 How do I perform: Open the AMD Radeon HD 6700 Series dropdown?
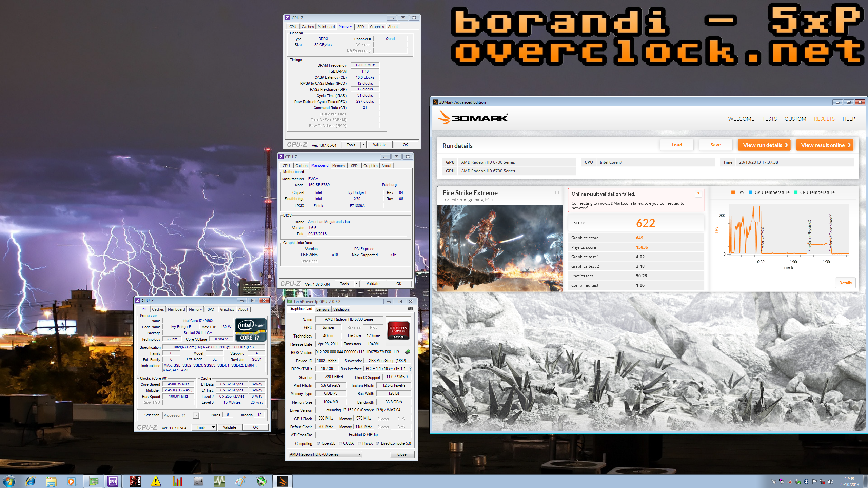(325, 454)
